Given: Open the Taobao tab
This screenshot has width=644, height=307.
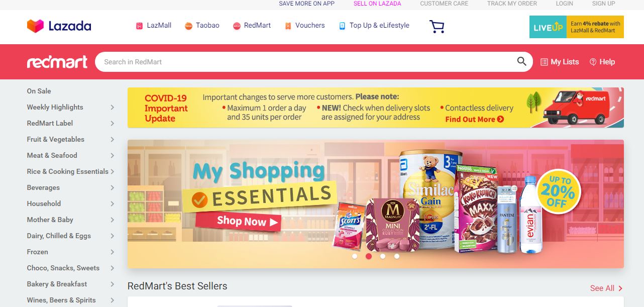Looking at the screenshot, I should click(x=202, y=26).
